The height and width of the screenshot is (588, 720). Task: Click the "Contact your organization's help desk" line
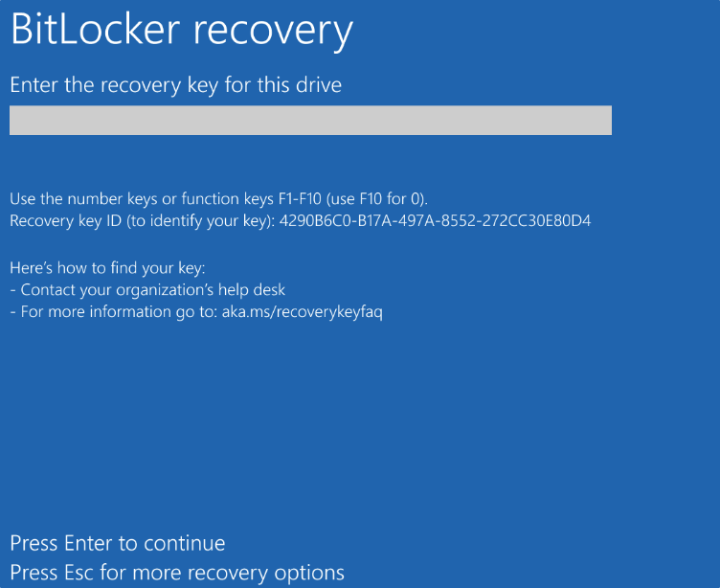point(152,290)
